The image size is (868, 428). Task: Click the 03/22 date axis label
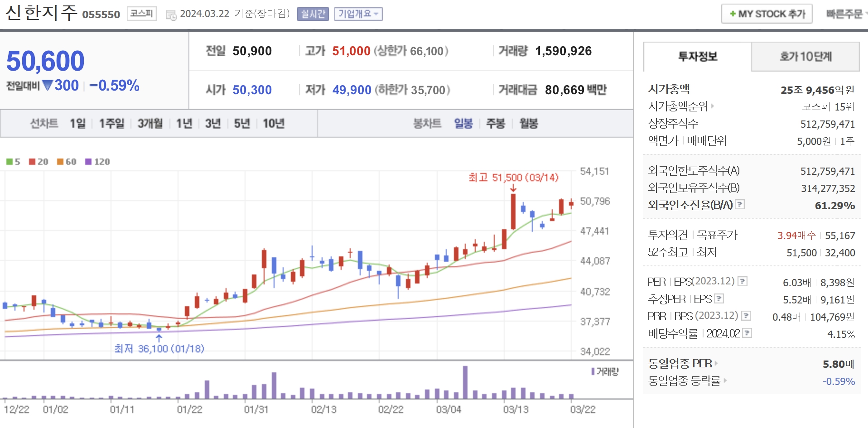click(x=583, y=409)
